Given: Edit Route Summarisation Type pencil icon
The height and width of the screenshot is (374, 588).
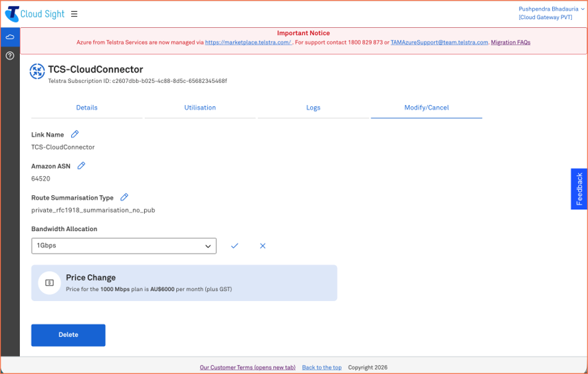Looking at the screenshot, I should (124, 197).
